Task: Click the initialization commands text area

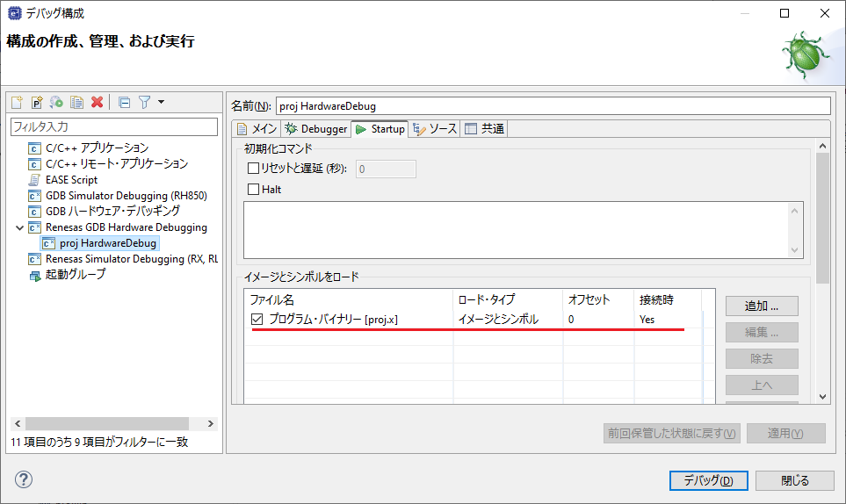Action: point(524,230)
